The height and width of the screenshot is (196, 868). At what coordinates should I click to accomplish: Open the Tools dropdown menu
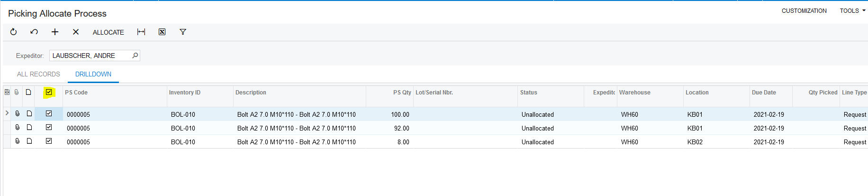point(852,10)
